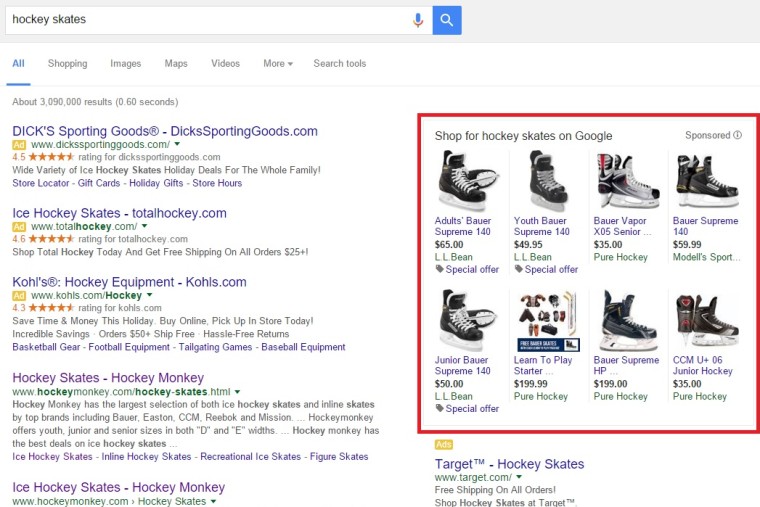Click the Store Hours sitelink
The height and width of the screenshot is (507, 760).
pyautogui.click(x=217, y=183)
